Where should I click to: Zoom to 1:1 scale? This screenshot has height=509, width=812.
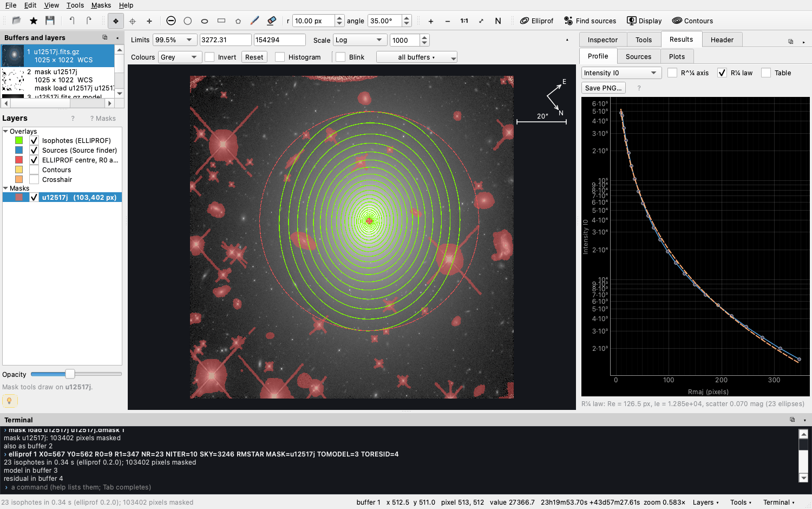[x=464, y=21]
